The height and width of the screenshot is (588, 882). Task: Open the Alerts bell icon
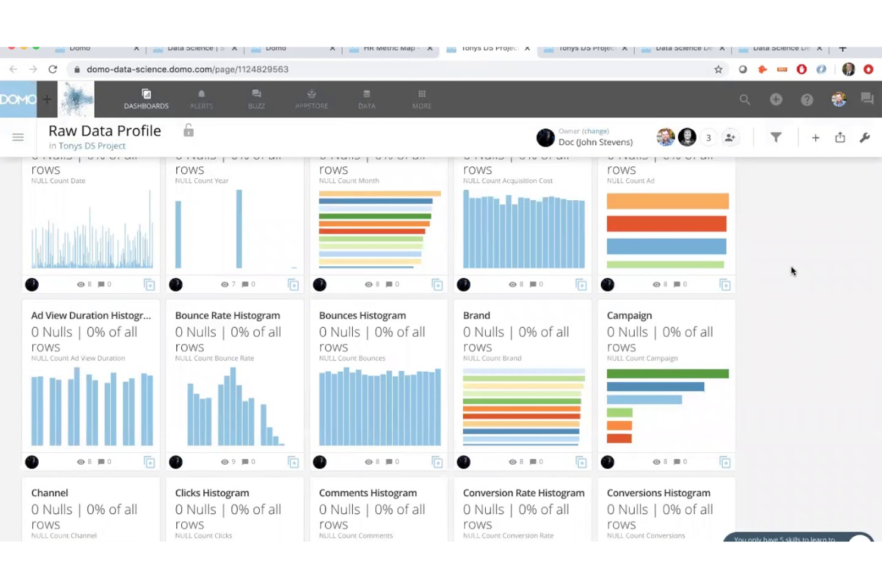tap(201, 98)
